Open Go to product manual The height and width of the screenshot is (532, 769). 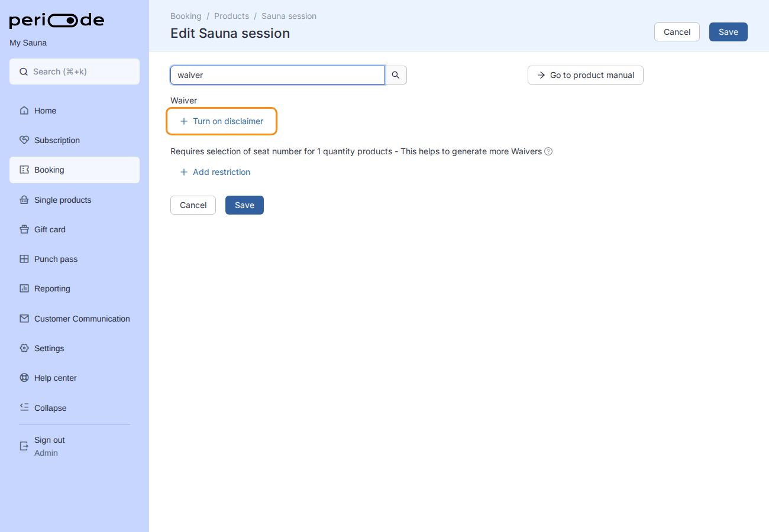(x=586, y=75)
